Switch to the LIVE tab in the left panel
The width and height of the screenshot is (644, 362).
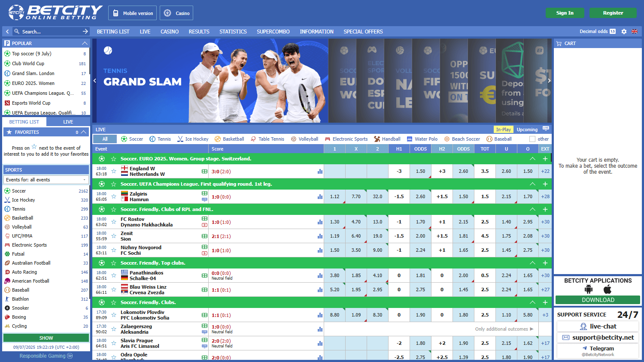tap(68, 121)
